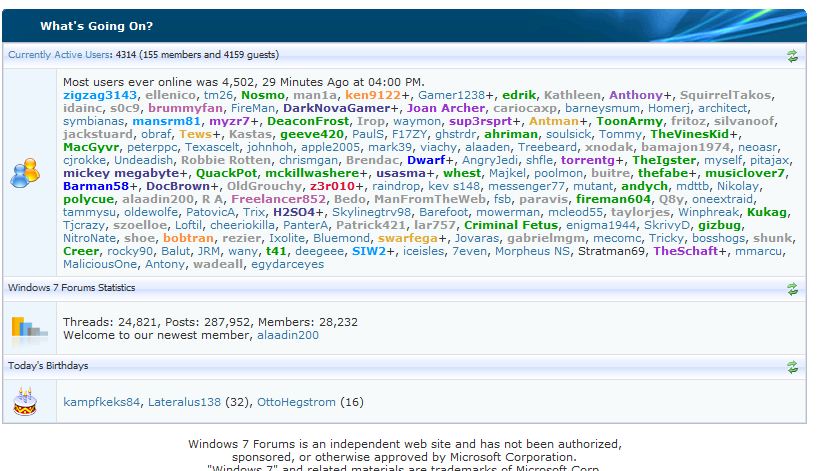View user Nosmo's profile
The height and width of the screenshot is (471, 832).
pyautogui.click(x=263, y=95)
